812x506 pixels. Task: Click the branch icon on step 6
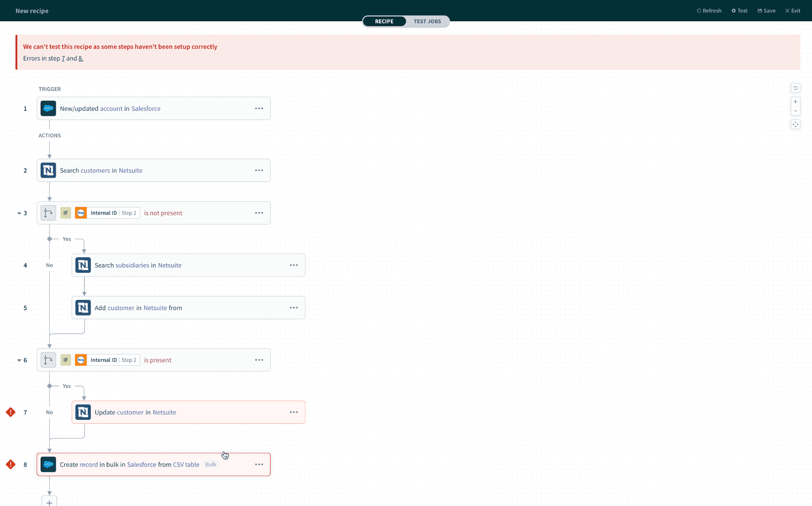point(48,360)
